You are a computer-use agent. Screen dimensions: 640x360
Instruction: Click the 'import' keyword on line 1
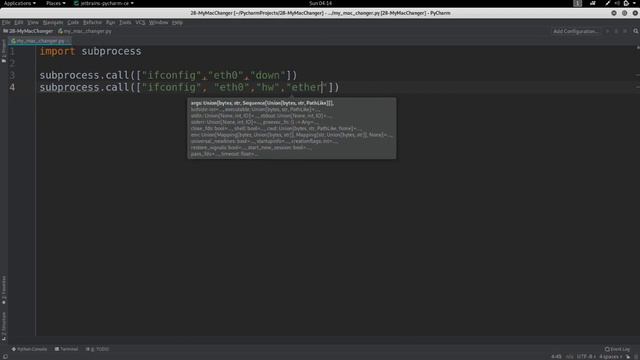click(x=58, y=51)
